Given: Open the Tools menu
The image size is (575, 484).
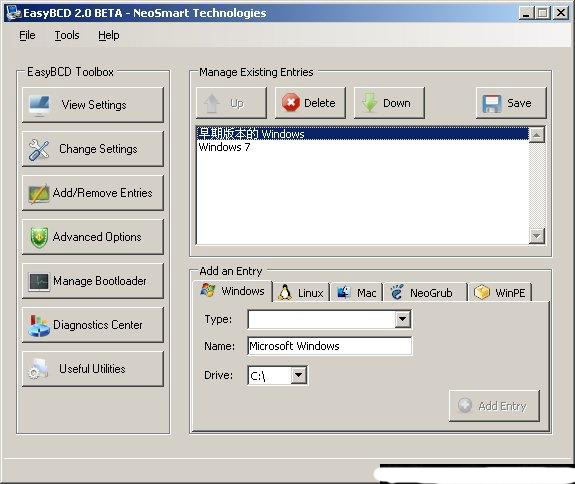Looking at the screenshot, I should point(67,35).
